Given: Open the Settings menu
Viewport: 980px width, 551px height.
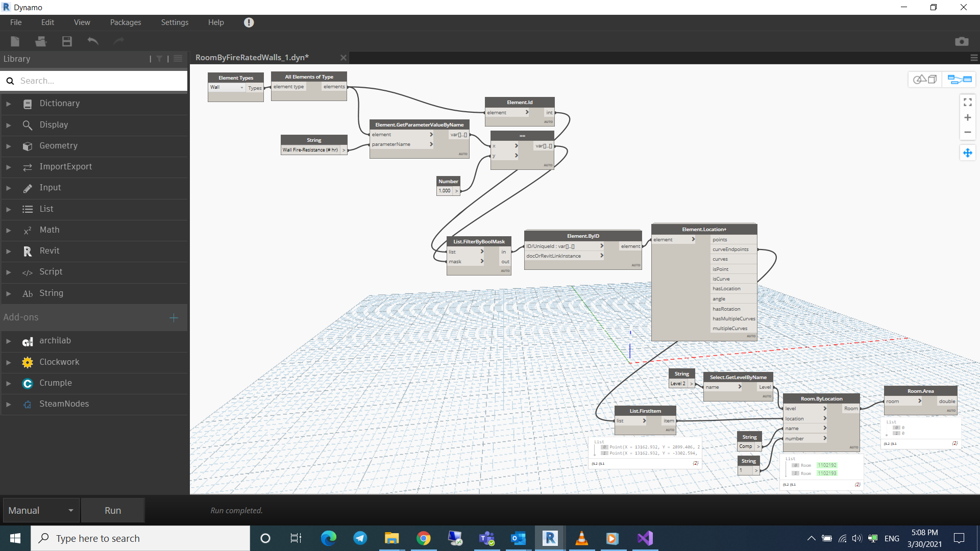Looking at the screenshot, I should click(x=175, y=22).
